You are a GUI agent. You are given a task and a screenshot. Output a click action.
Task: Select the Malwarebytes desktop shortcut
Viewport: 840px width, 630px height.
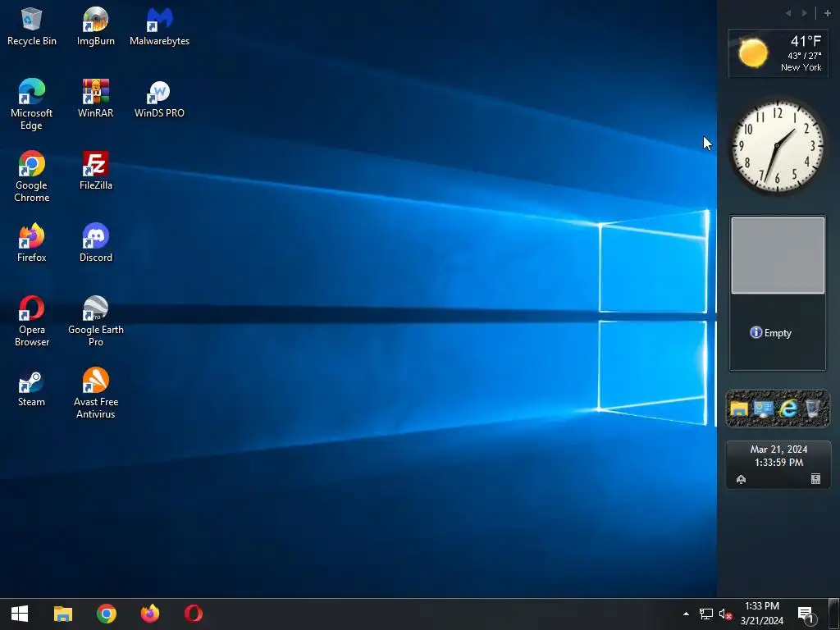click(159, 27)
